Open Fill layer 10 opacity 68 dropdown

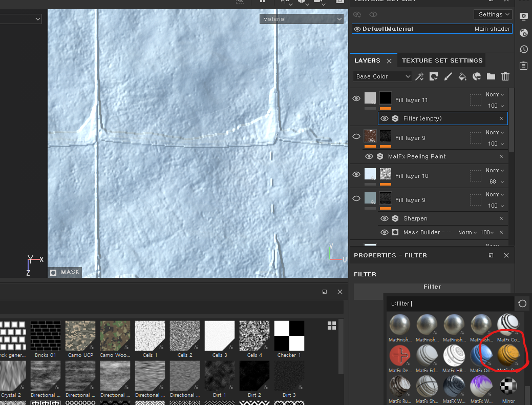496,181
